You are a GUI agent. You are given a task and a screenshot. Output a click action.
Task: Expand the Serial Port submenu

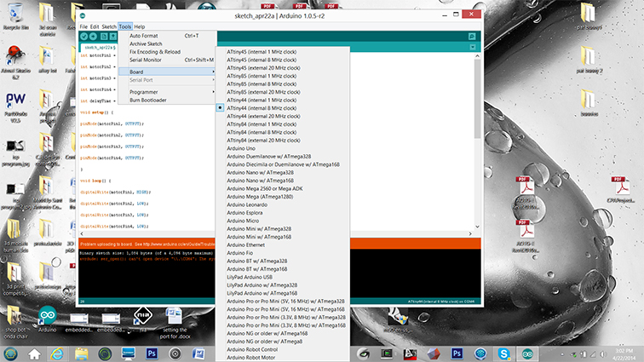167,80
